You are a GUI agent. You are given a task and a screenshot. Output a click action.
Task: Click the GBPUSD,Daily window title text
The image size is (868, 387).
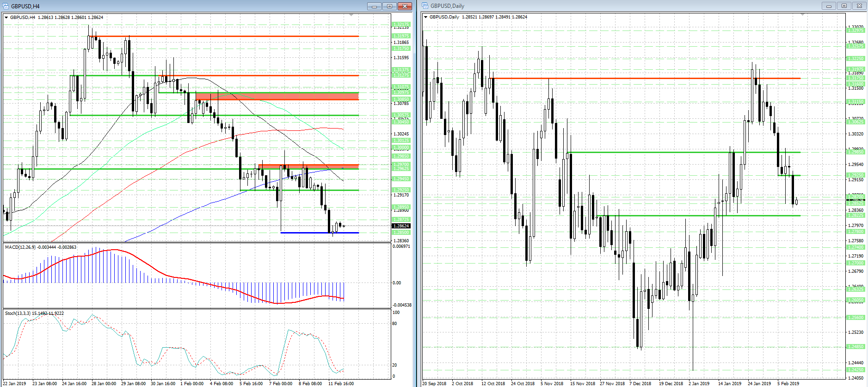click(447, 6)
